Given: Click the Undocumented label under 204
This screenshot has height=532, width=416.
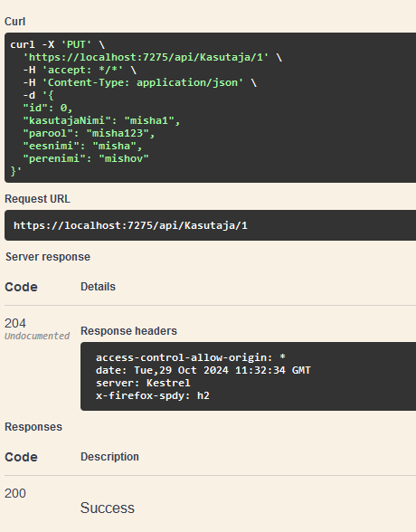Looking at the screenshot, I should click(x=37, y=336).
